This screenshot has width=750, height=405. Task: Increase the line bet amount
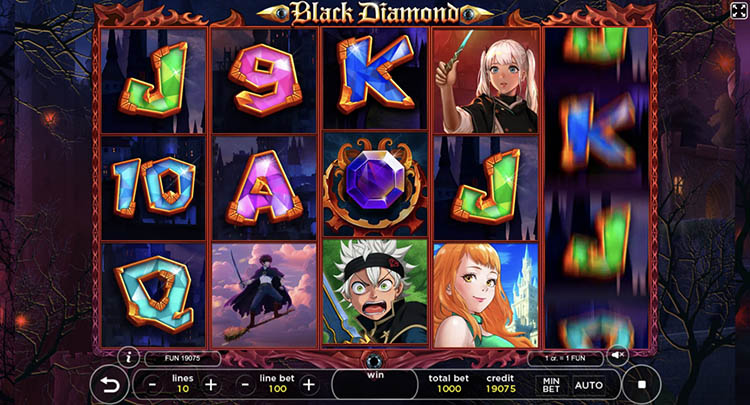[309, 384]
